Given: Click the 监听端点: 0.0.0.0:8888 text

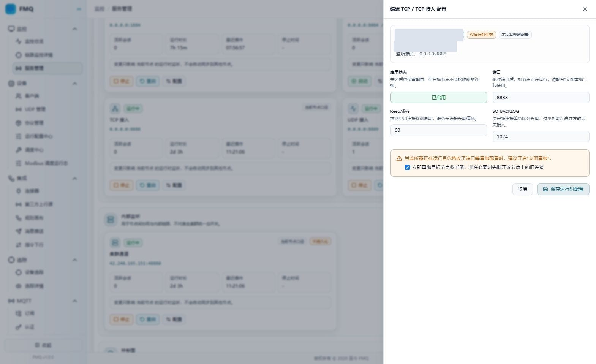Looking at the screenshot, I should click(x=421, y=54).
